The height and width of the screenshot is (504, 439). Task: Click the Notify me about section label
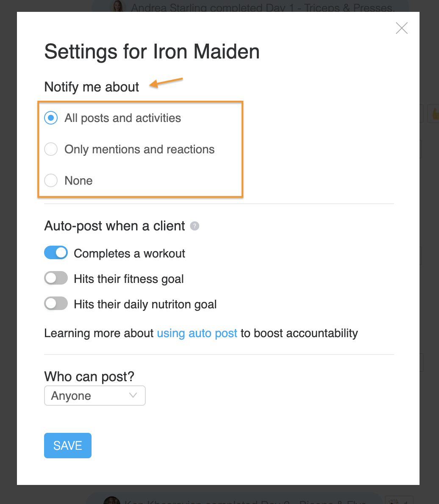[x=92, y=87]
